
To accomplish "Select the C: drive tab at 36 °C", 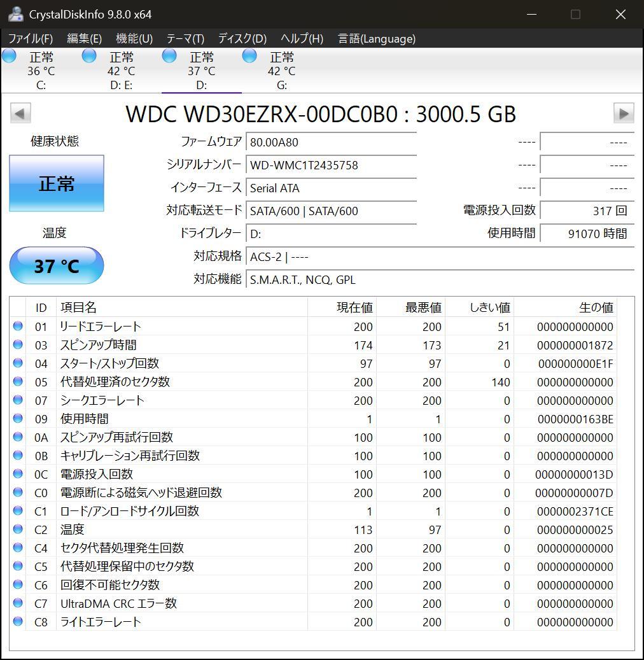I will point(41,70).
